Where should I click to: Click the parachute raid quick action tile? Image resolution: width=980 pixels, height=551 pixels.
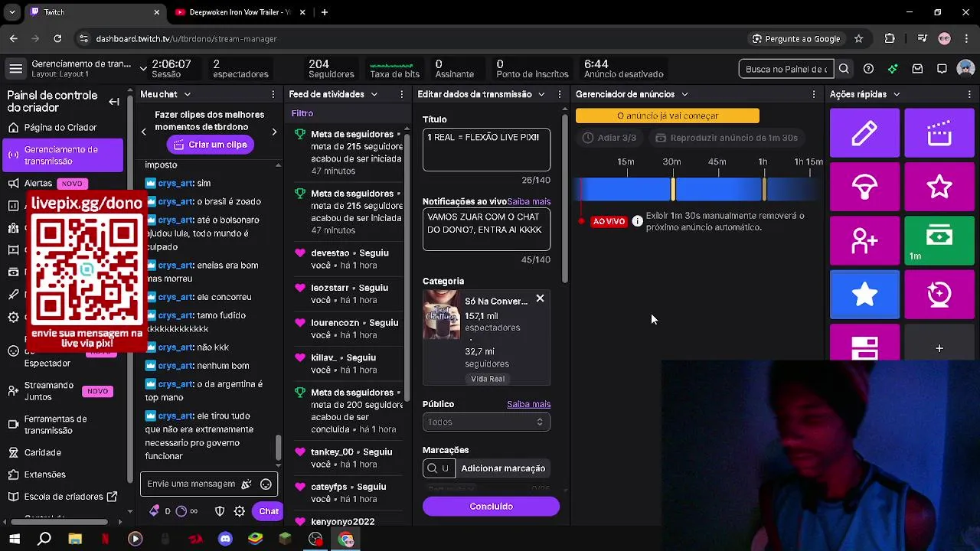click(864, 187)
